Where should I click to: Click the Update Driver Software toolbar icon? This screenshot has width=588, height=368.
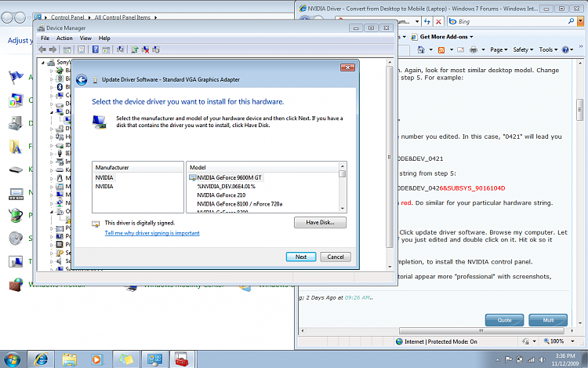click(135, 49)
